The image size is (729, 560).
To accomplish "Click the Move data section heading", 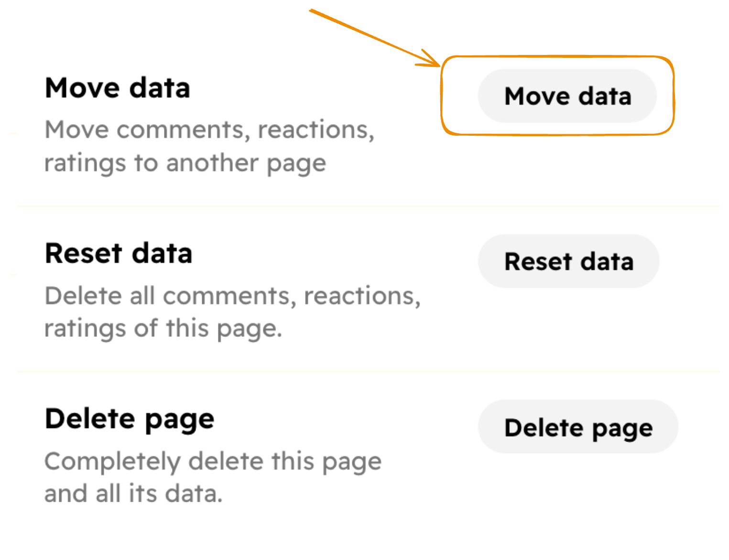I will pyautogui.click(x=117, y=87).
